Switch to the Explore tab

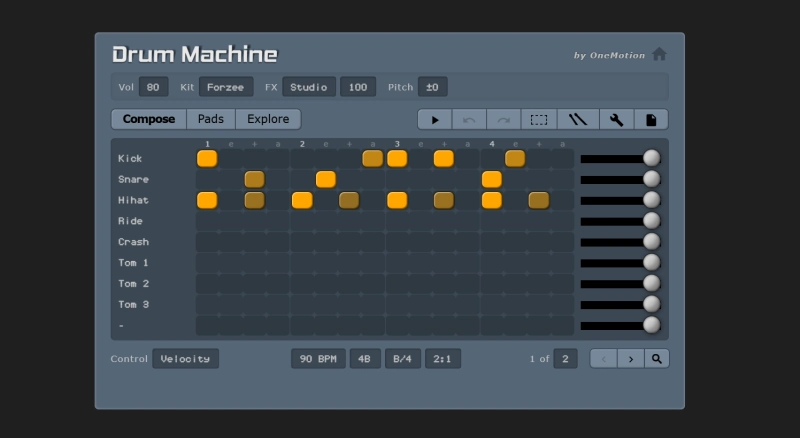pyautogui.click(x=268, y=119)
